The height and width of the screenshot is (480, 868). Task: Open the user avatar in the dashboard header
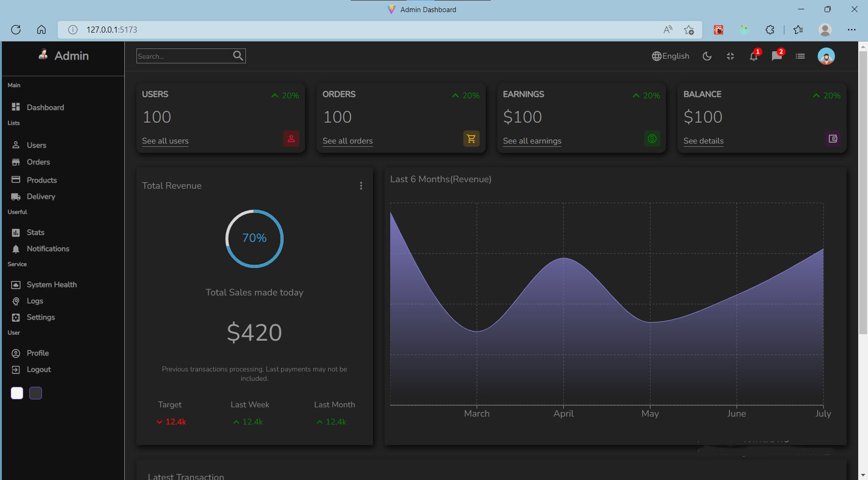[826, 56]
